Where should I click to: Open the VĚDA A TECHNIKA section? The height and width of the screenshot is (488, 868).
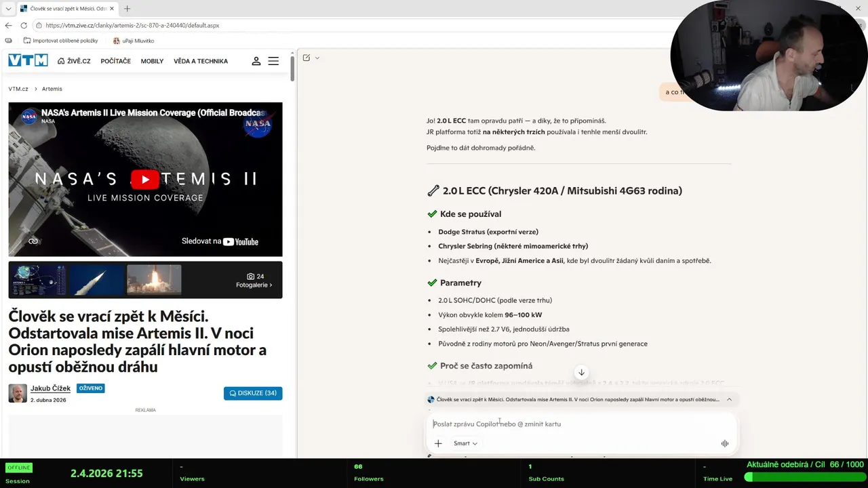(x=201, y=61)
